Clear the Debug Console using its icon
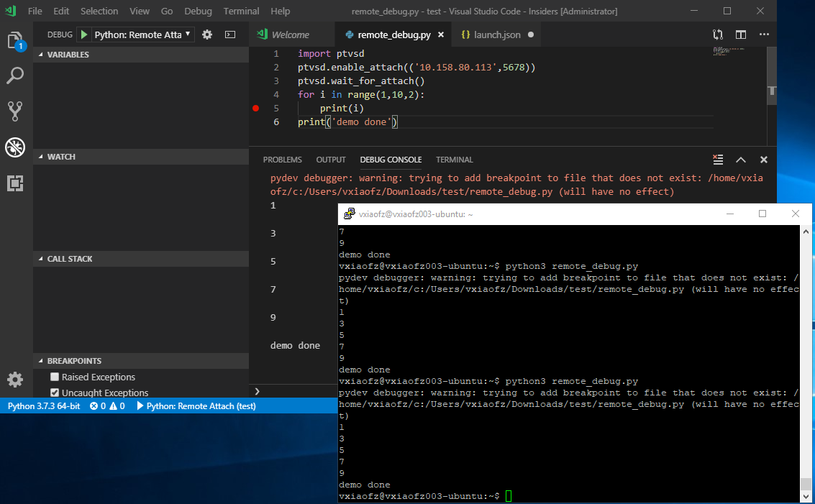The width and height of the screenshot is (815, 504). pyautogui.click(x=717, y=160)
